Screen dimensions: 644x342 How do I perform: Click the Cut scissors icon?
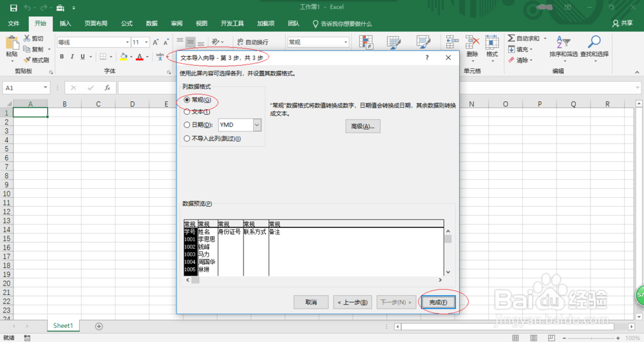(27, 38)
